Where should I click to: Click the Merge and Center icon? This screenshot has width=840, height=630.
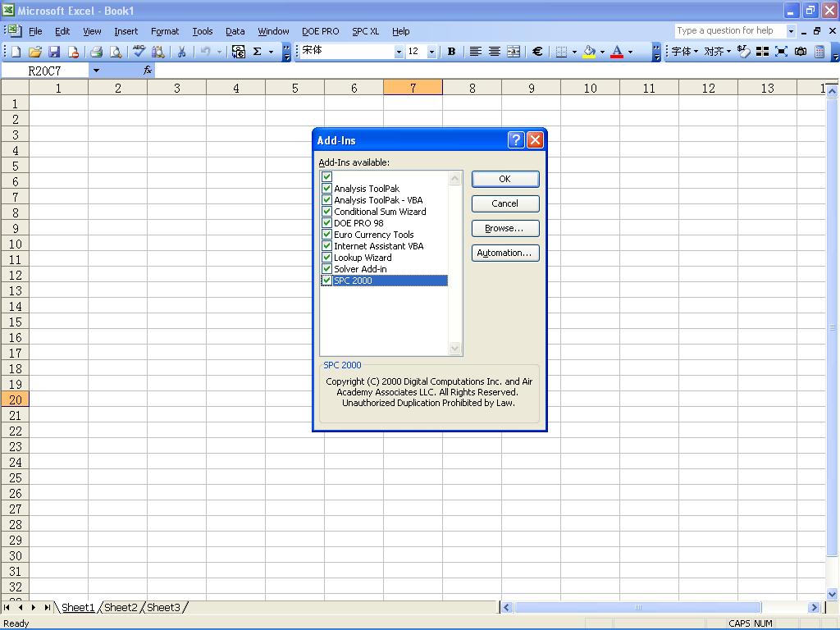[x=514, y=52]
